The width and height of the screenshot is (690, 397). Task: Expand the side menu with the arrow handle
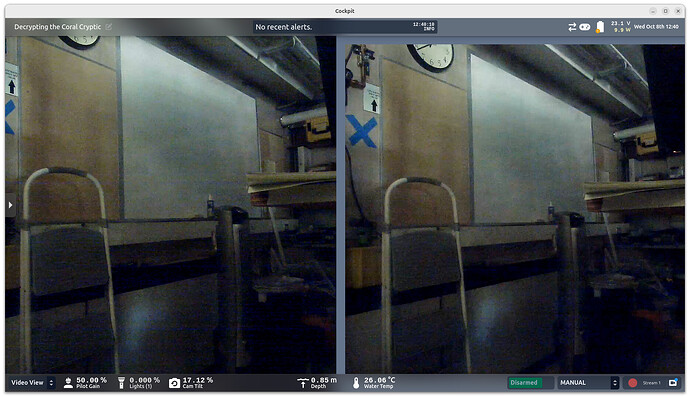pyautogui.click(x=10, y=205)
